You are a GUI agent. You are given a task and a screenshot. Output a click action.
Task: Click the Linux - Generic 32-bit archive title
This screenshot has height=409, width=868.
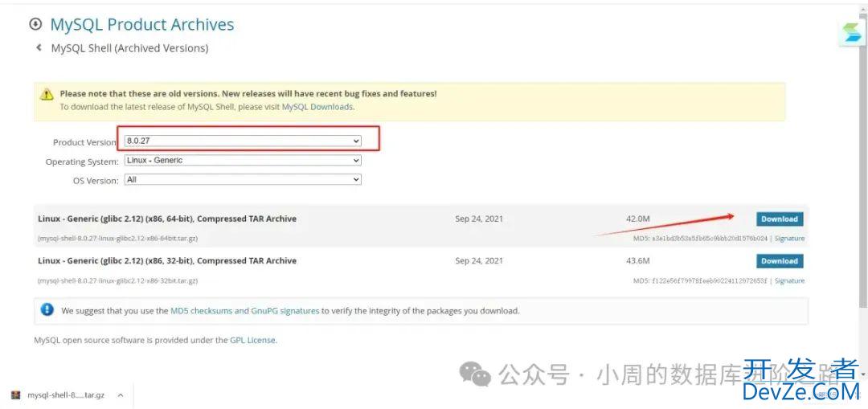167,260
